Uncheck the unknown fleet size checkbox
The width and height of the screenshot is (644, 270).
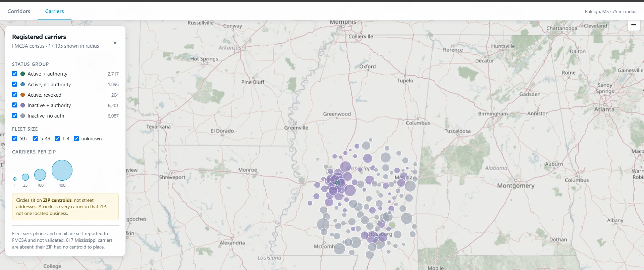76,138
